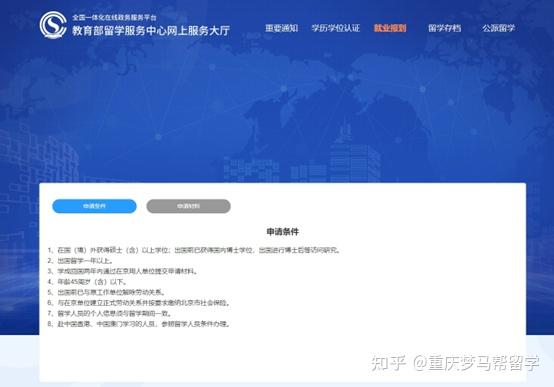Click the service center logo icon
554x387 pixels.
click(53, 25)
